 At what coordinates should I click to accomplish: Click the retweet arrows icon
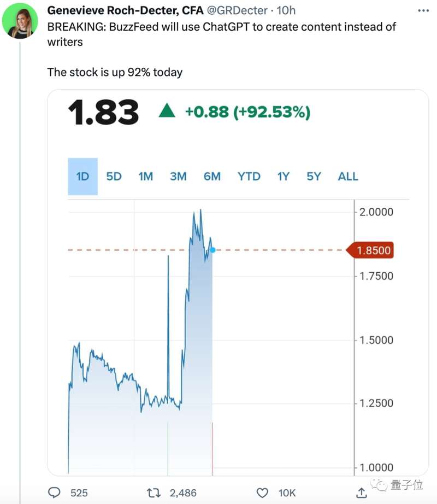pos(153,493)
